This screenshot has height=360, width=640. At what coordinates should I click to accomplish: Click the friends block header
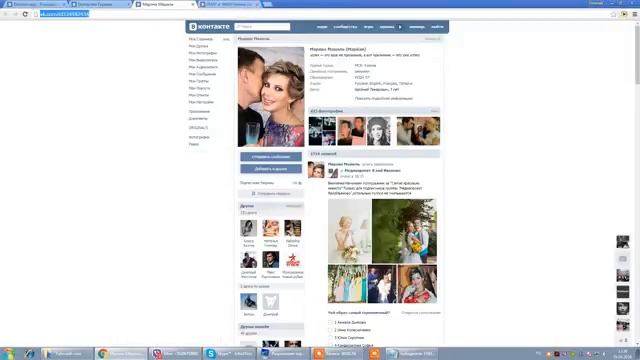[271, 206]
